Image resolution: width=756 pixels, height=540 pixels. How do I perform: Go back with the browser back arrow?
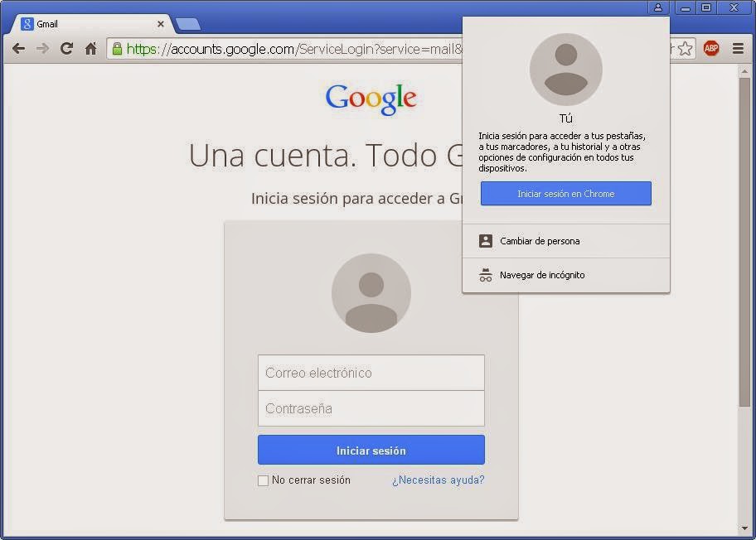[19, 49]
